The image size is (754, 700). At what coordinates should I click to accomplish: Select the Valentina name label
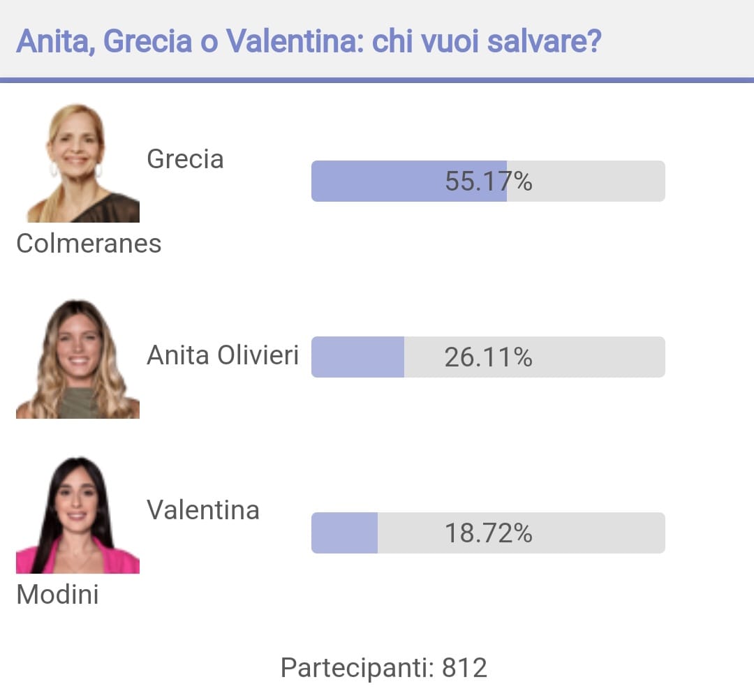coord(203,510)
